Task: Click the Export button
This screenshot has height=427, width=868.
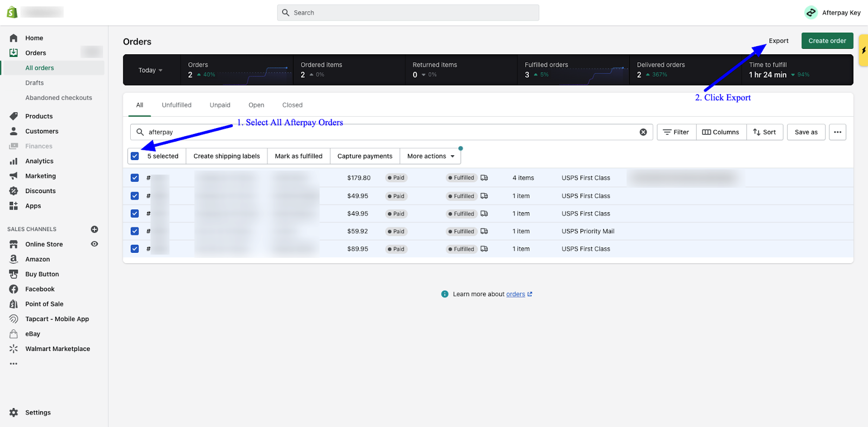Action: pos(778,41)
